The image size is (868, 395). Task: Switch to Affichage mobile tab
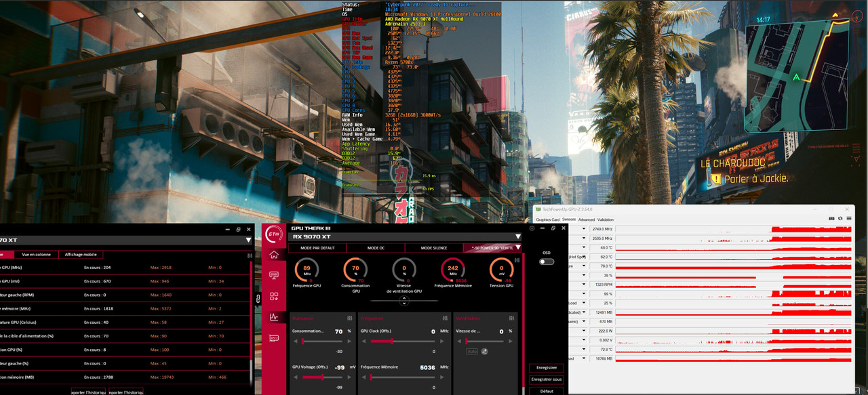point(81,254)
